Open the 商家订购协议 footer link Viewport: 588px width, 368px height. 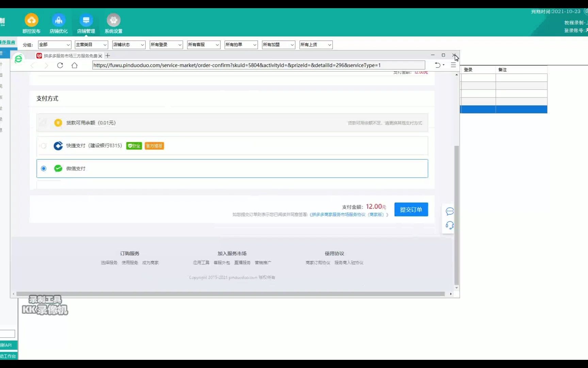coord(318,263)
